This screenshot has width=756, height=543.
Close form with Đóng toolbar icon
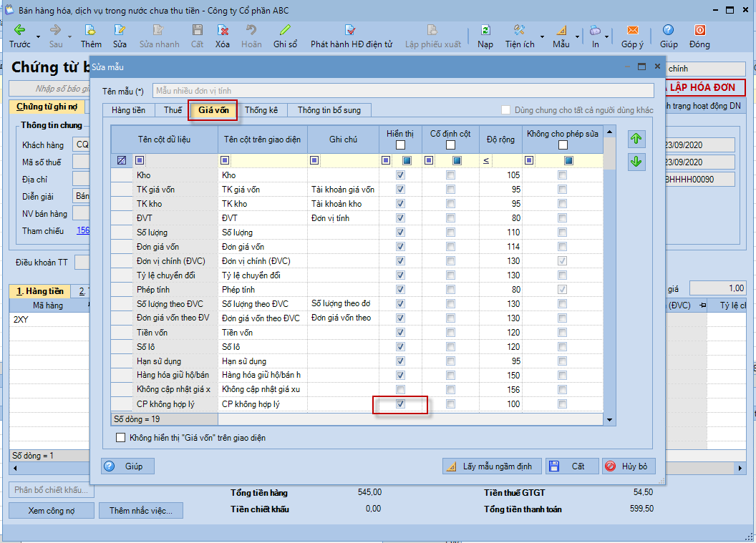tap(699, 30)
